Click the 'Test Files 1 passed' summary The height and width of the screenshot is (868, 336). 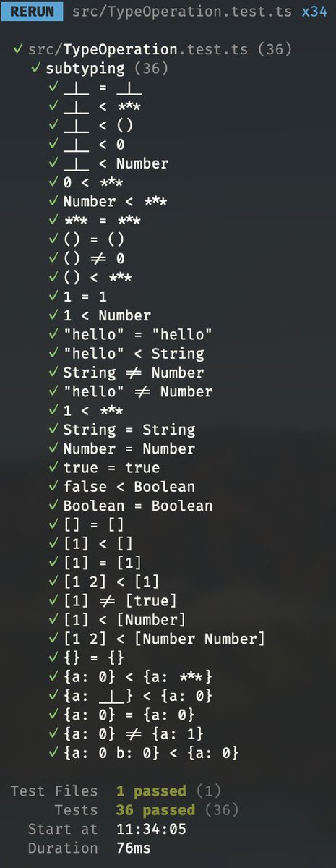pyautogui.click(x=116, y=791)
